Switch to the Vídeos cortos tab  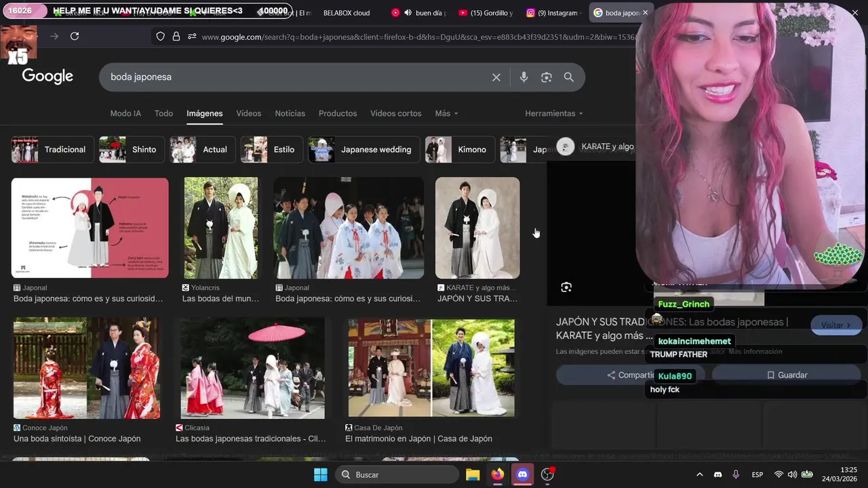pyautogui.click(x=396, y=113)
